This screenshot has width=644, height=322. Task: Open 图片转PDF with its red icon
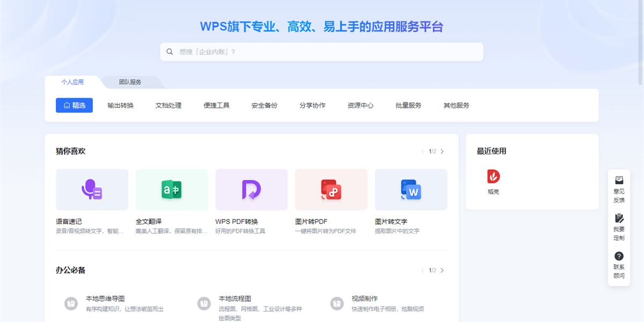331,189
